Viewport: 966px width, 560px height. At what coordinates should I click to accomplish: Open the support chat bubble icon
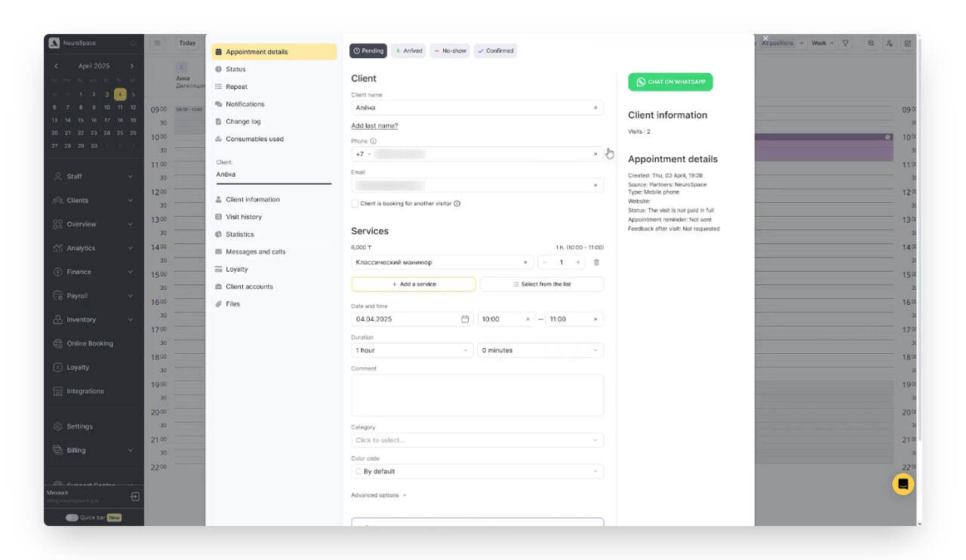pyautogui.click(x=903, y=484)
